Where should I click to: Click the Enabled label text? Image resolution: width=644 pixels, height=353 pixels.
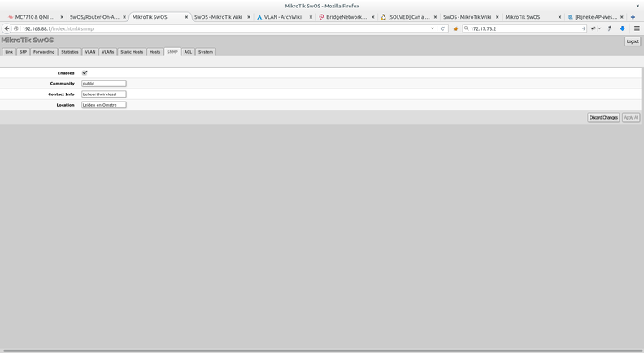[66, 73]
